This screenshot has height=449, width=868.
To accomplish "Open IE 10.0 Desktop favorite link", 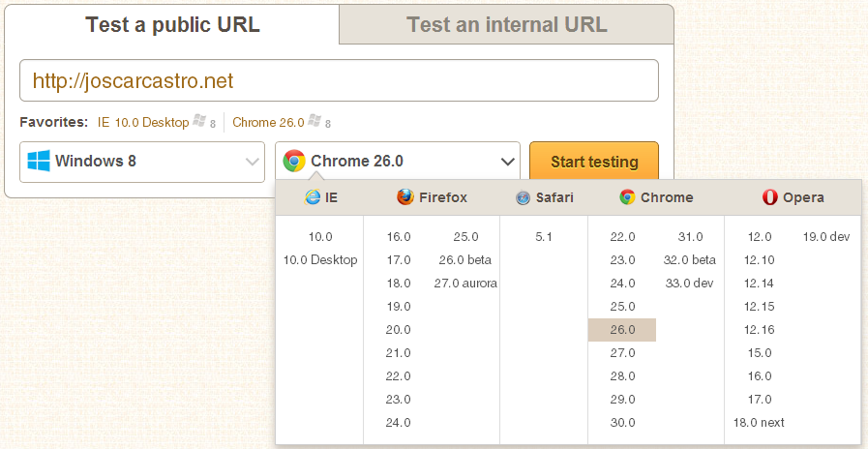I will click(x=143, y=123).
